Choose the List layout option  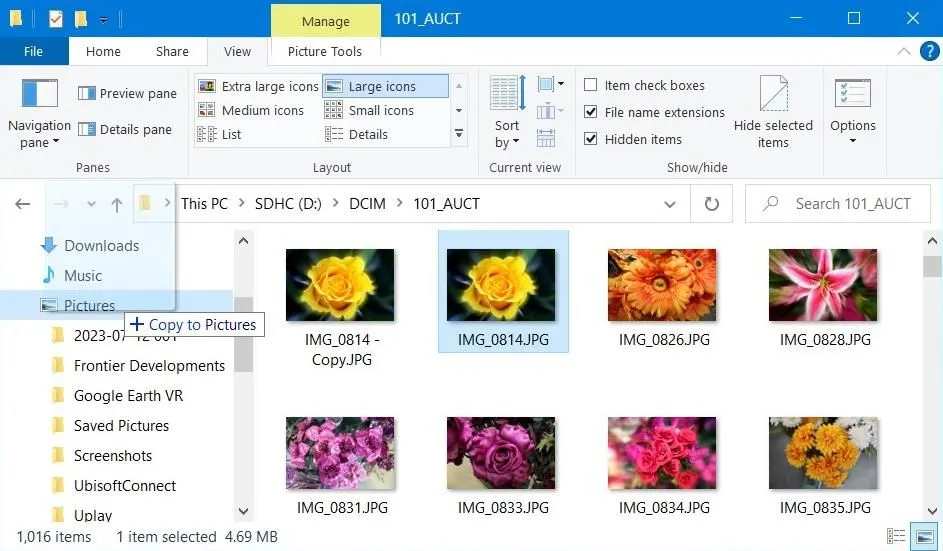[220, 134]
